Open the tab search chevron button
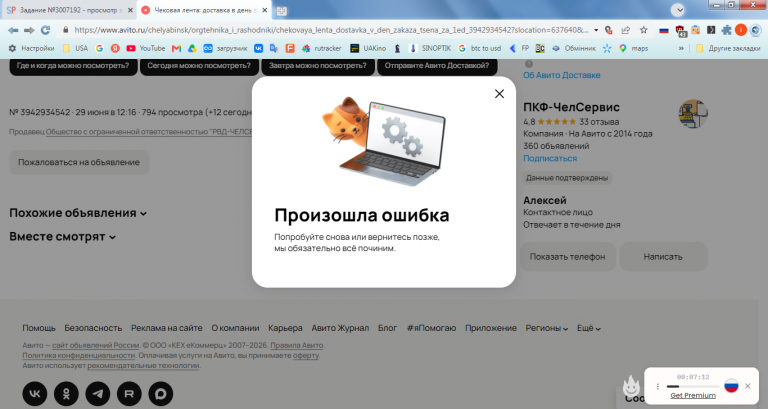The height and width of the screenshot is (409, 768). (x=677, y=10)
